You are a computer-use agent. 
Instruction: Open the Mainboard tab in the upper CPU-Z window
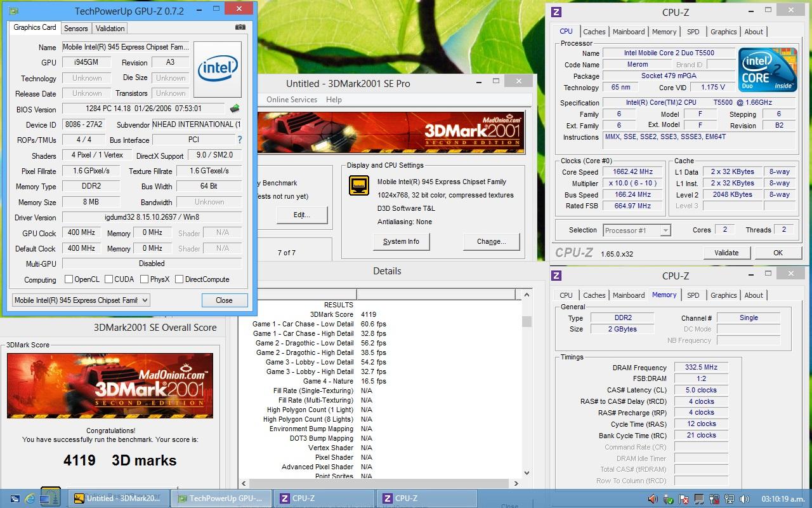pos(629,32)
